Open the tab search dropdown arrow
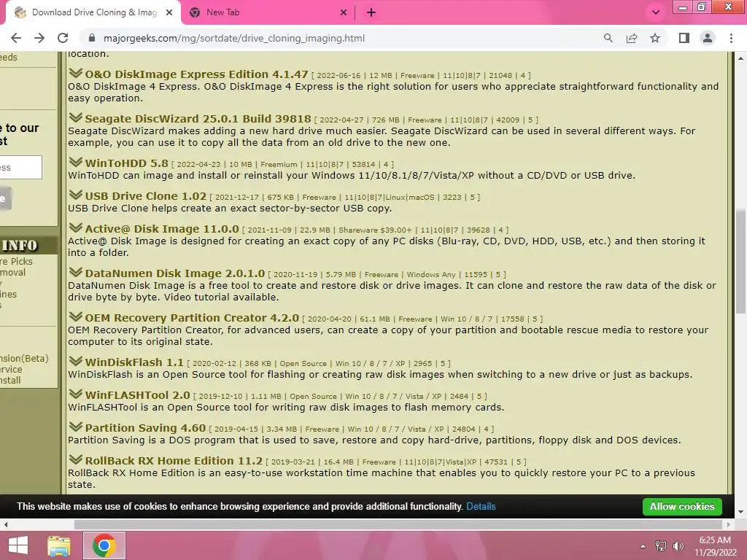 click(x=656, y=13)
